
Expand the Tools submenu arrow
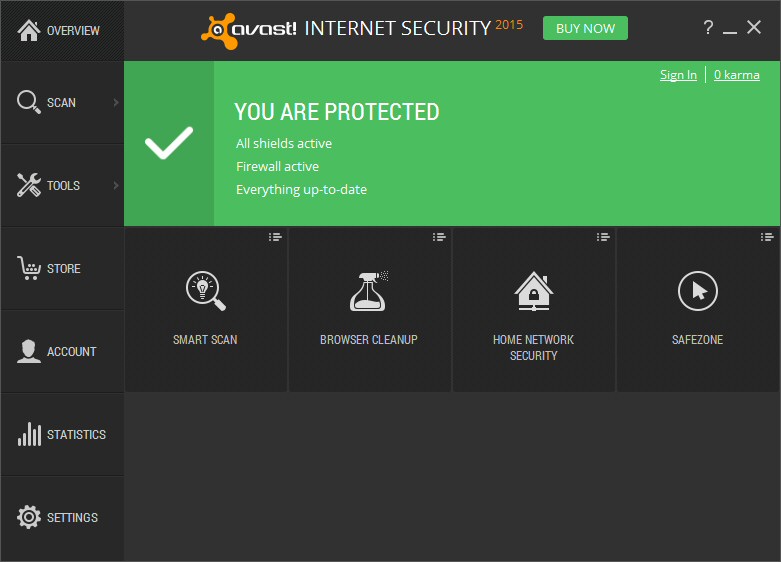coord(116,185)
